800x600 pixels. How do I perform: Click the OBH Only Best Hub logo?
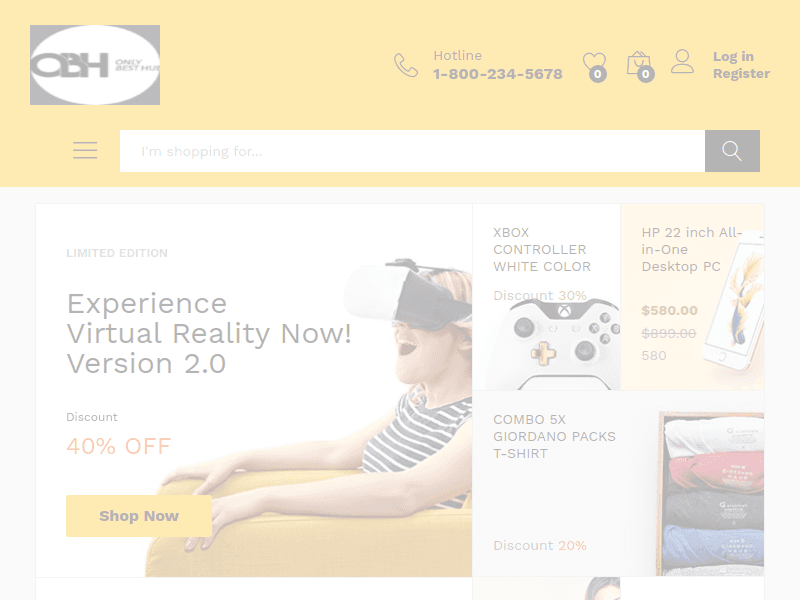(x=95, y=65)
